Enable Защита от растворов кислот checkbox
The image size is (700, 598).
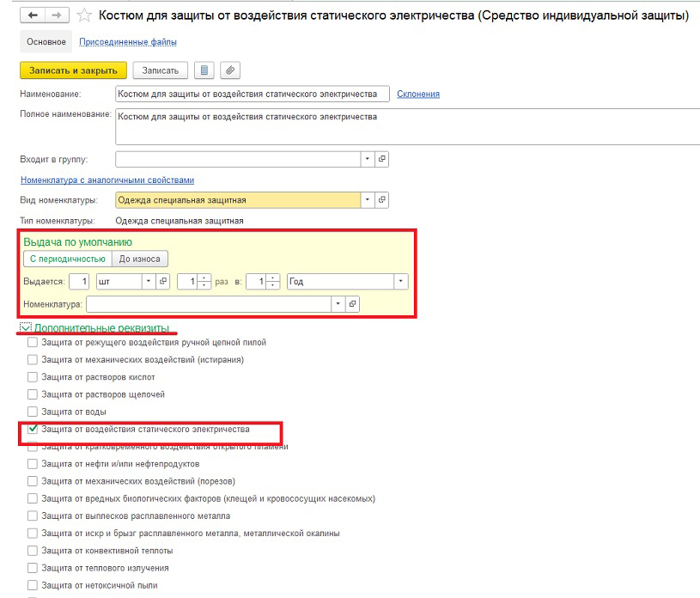pos(33,377)
